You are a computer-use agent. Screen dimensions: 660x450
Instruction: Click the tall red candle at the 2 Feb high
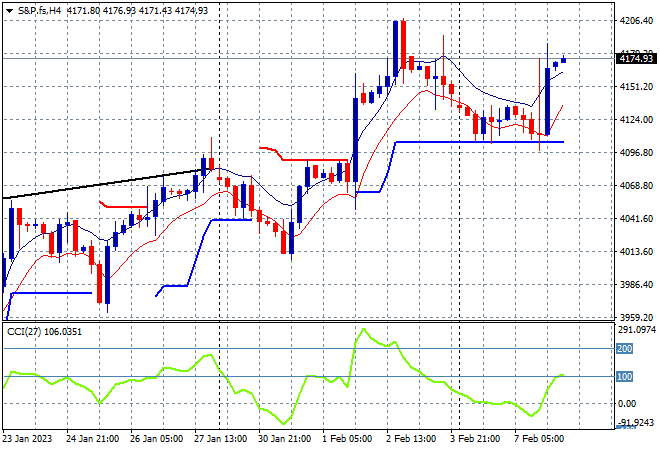coord(399,45)
